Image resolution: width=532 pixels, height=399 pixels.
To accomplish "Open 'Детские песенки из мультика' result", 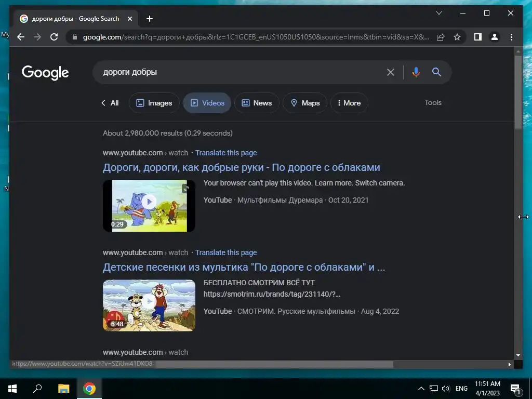I will pos(244,267).
